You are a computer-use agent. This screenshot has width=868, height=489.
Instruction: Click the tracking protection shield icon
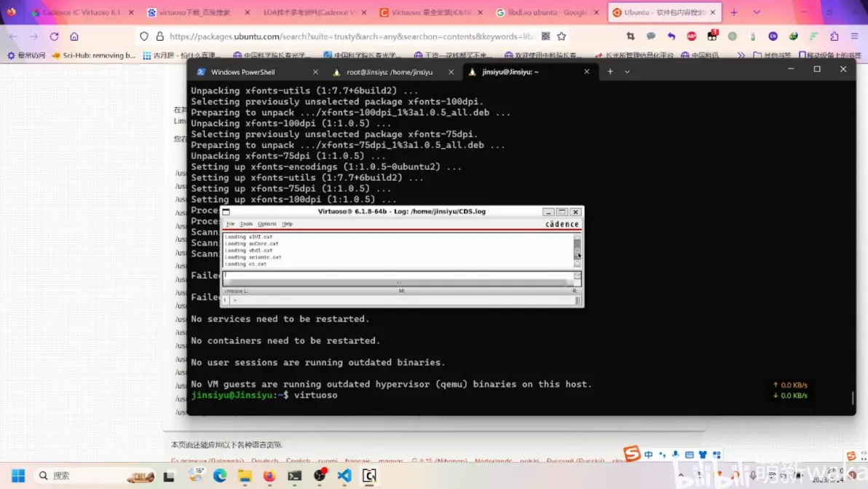click(144, 36)
